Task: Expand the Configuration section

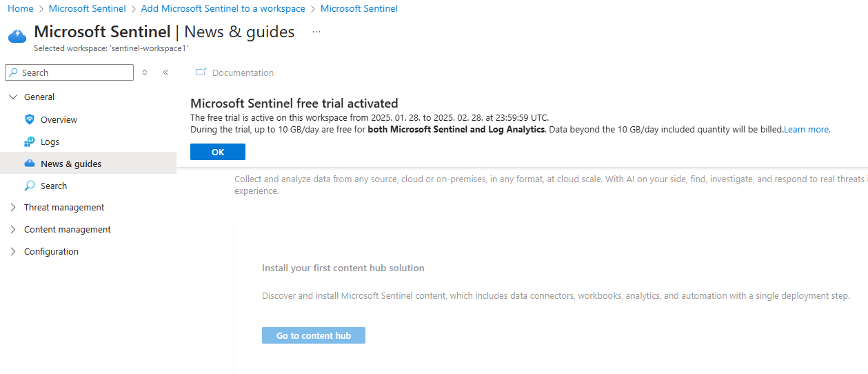Action: [x=13, y=251]
